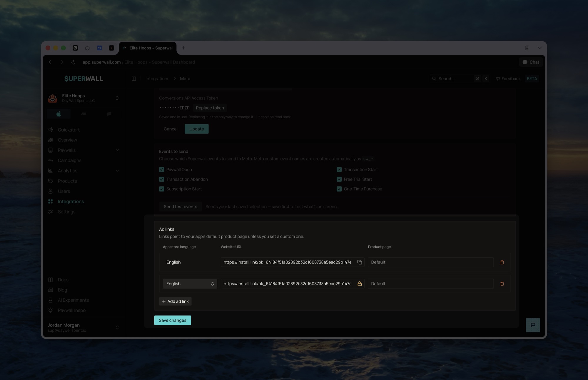
Task: Click Send test events
Action: [181, 207]
